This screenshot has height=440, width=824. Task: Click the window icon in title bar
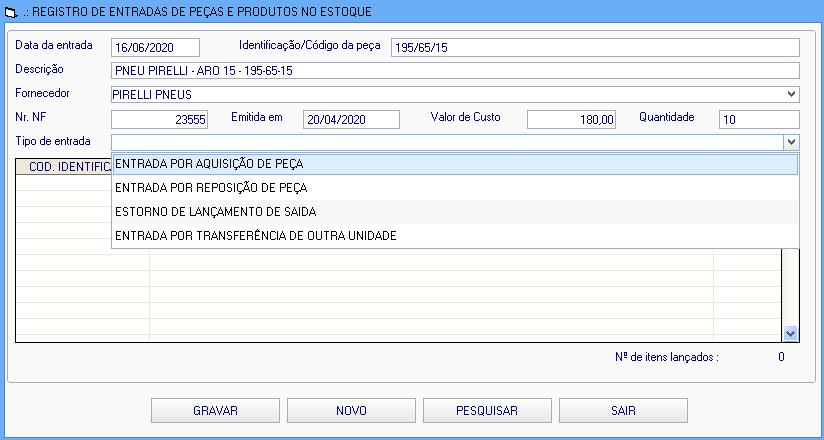click(x=11, y=12)
